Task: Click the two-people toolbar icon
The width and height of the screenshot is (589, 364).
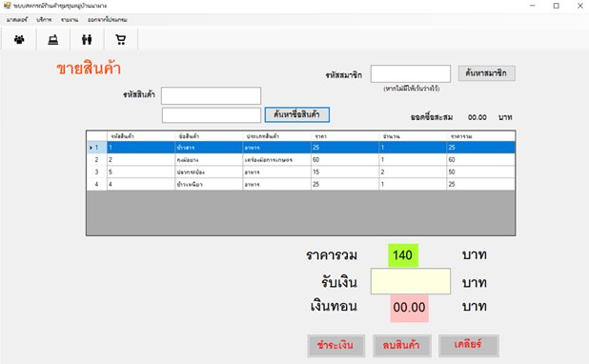Action: click(87, 39)
